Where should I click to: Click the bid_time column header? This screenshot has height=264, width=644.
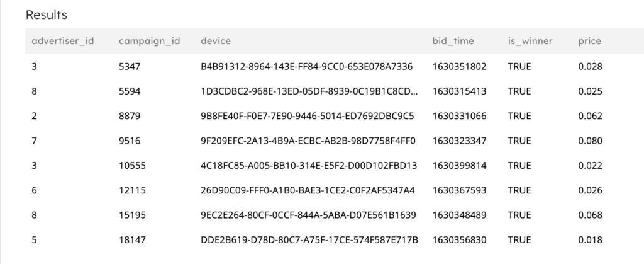(453, 42)
